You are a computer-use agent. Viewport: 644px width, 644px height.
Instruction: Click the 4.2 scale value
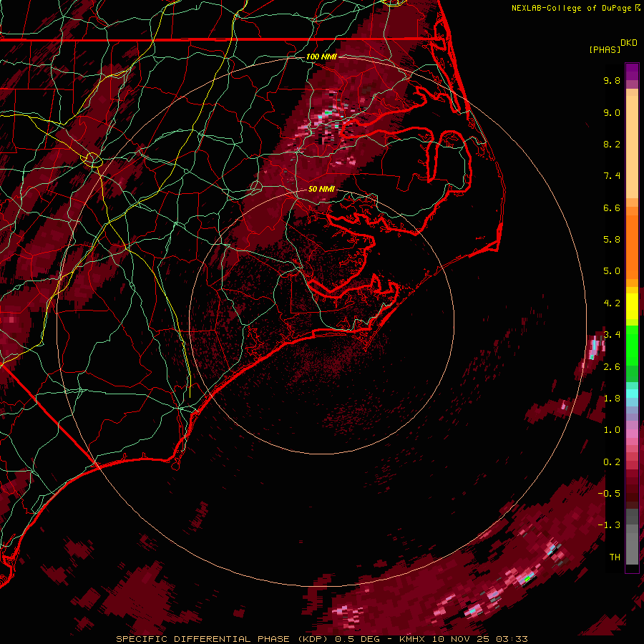tap(612, 303)
